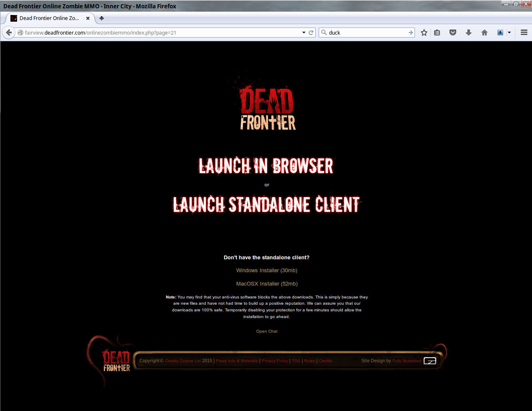
Task: Click the footer Dead Frontier logo
Action: tap(116, 361)
